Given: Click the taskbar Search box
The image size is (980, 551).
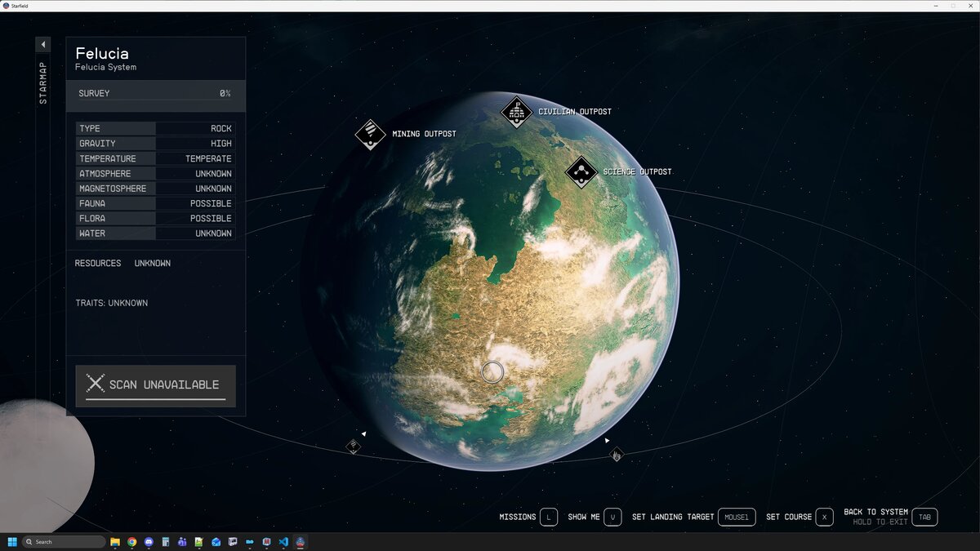Looking at the screenshot, I should pyautogui.click(x=64, y=542).
